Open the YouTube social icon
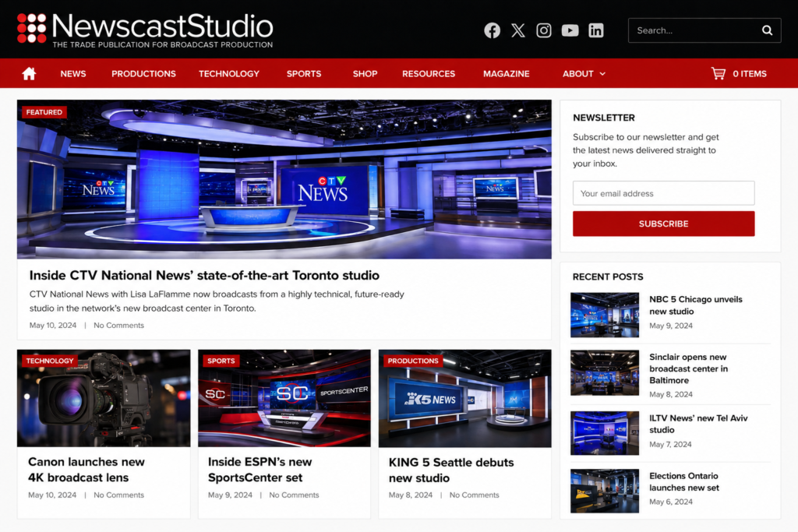 point(570,30)
